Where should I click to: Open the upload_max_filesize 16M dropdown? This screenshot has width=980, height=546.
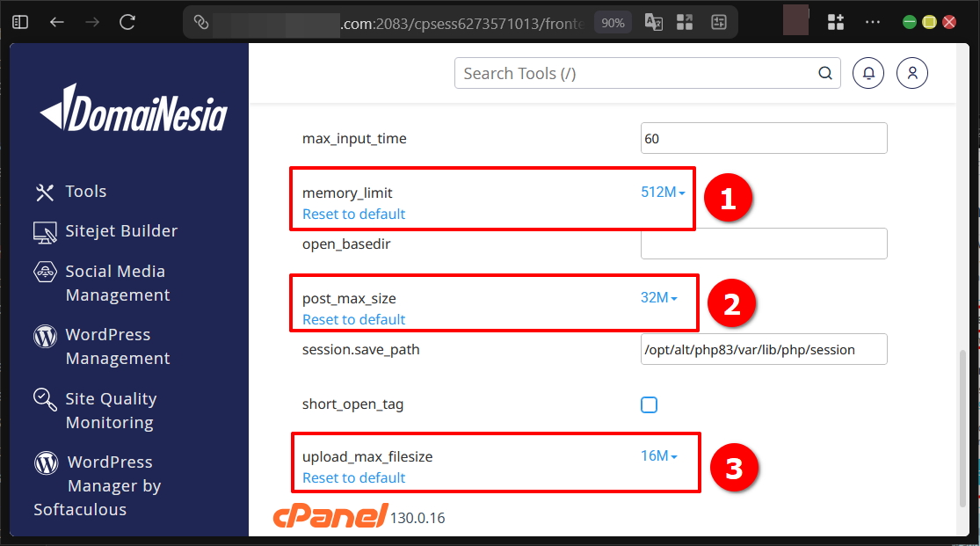click(660, 456)
